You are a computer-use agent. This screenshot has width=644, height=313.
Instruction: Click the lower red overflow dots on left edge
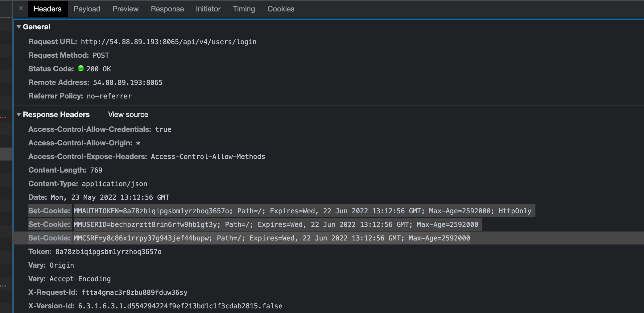(4, 286)
